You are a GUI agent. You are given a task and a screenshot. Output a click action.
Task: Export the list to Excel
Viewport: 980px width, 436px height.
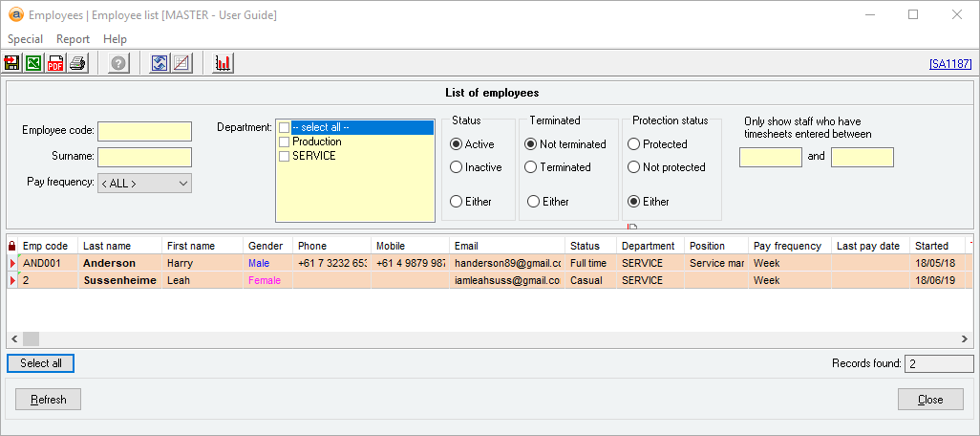coord(33,64)
